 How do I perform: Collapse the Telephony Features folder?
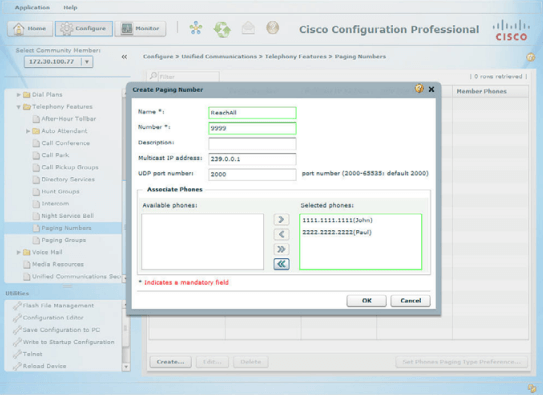tap(18, 107)
